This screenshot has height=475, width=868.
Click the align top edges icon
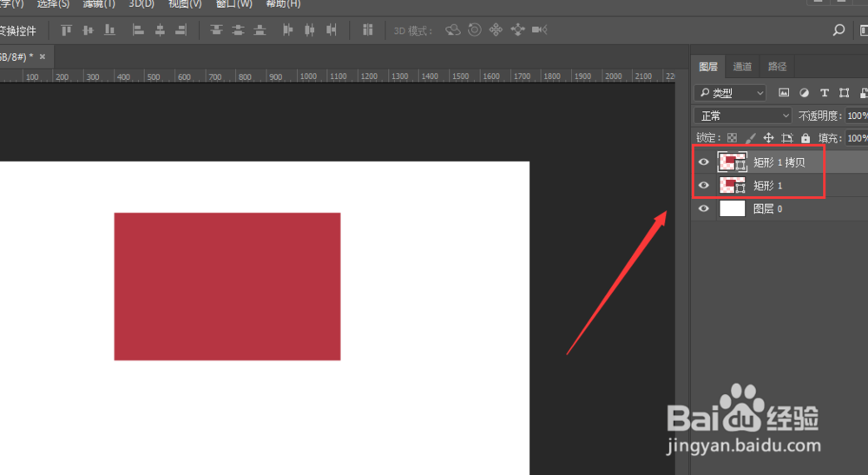coord(67,30)
